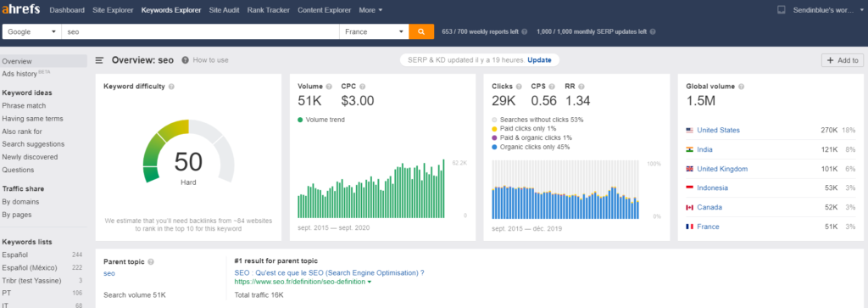Open Having same terms keyword ideas
Screen dimensions: 868x308
pyautogui.click(x=33, y=119)
